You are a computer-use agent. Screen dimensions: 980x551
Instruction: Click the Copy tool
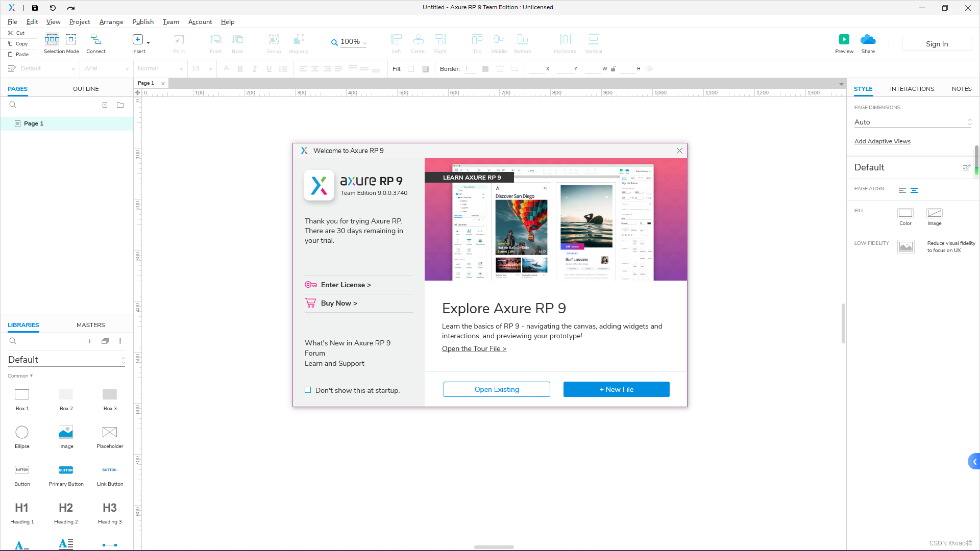coord(18,43)
